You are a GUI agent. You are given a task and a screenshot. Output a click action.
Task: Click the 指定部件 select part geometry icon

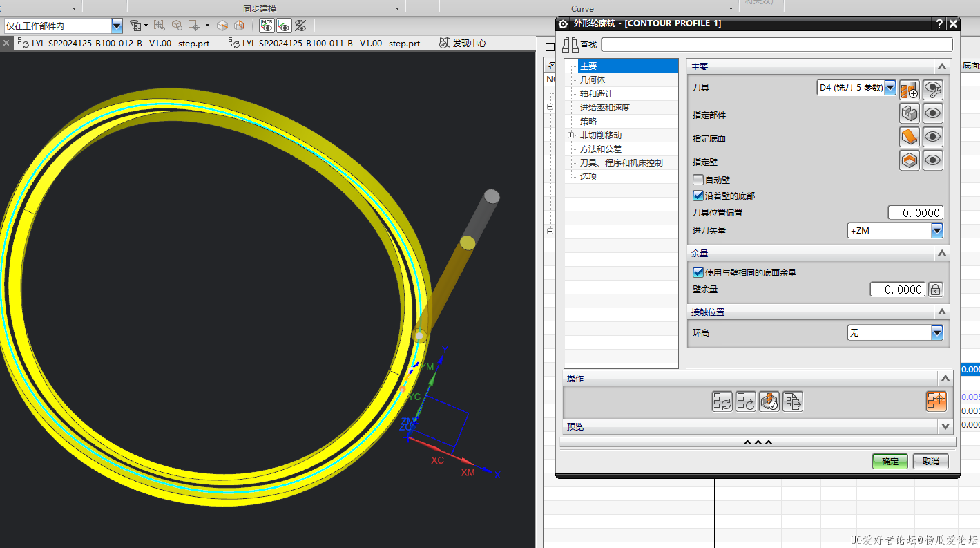(x=910, y=113)
